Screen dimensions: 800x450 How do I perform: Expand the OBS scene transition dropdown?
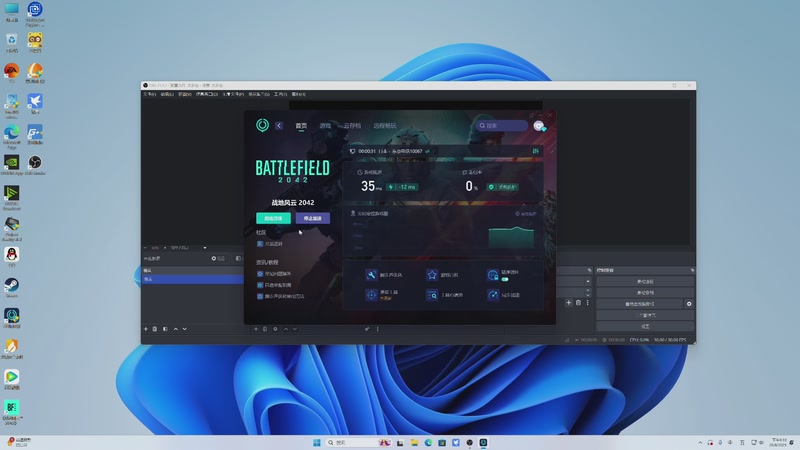[x=588, y=281]
